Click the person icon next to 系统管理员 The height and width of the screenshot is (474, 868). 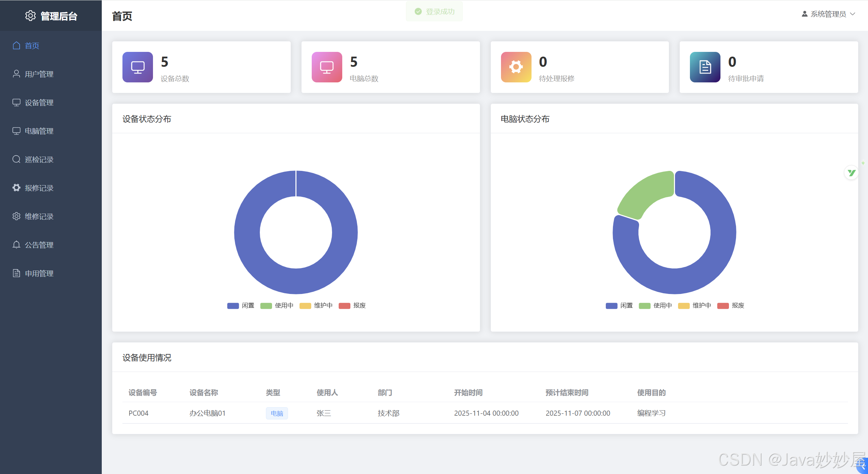click(x=805, y=14)
